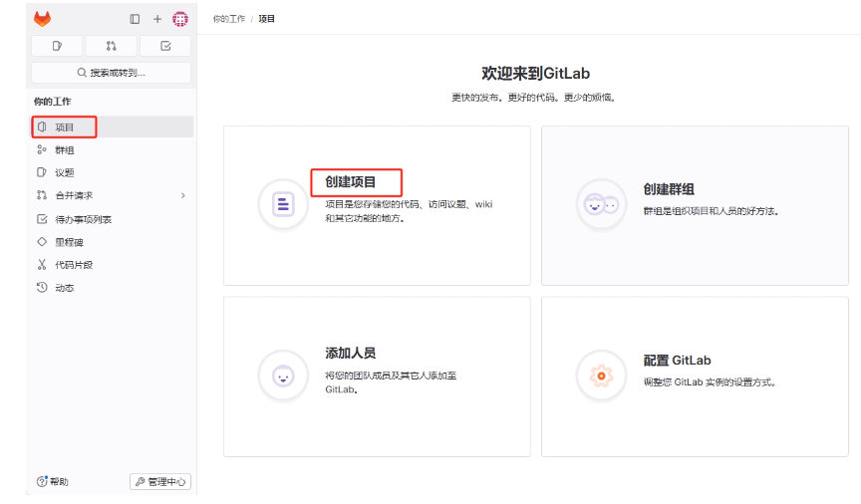861x504 pixels.
Task: Open the plus create-new menu
Action: (x=157, y=19)
